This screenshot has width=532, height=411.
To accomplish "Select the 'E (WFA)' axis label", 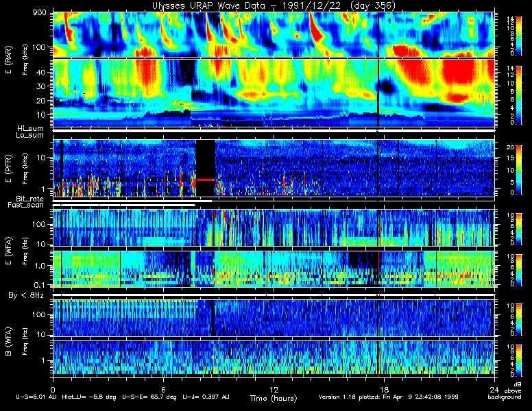I will click(x=8, y=251).
